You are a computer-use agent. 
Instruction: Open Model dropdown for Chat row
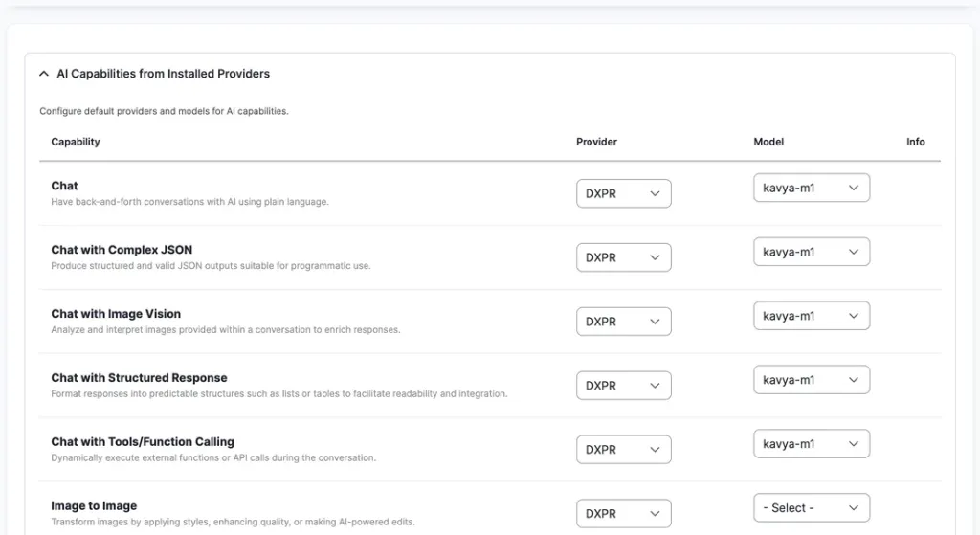click(812, 188)
